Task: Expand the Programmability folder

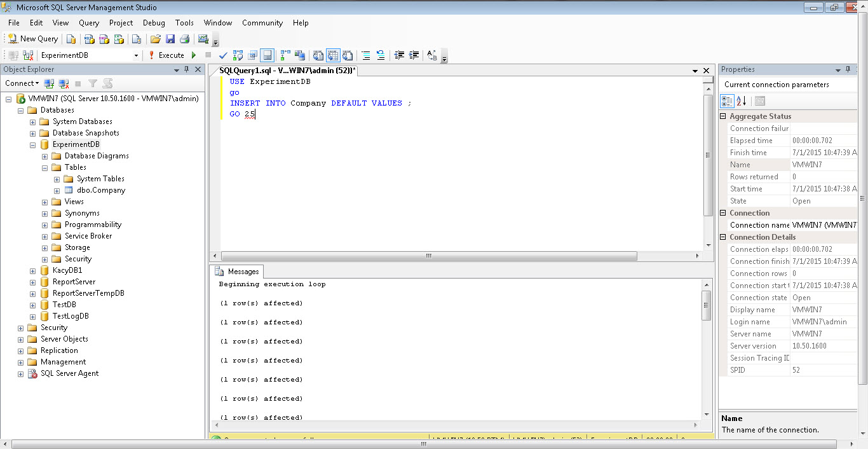Action: [44, 224]
